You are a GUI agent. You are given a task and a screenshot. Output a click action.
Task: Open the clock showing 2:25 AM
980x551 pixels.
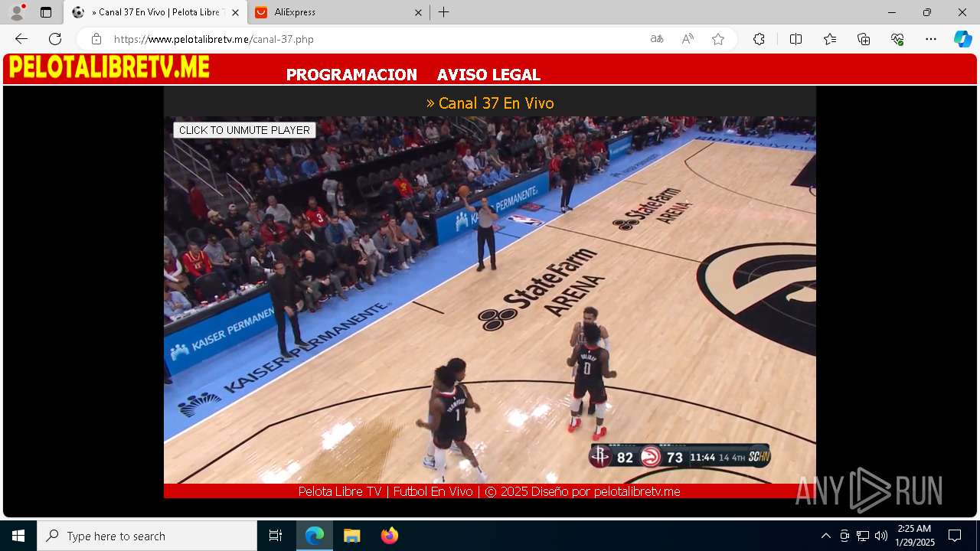point(914,536)
